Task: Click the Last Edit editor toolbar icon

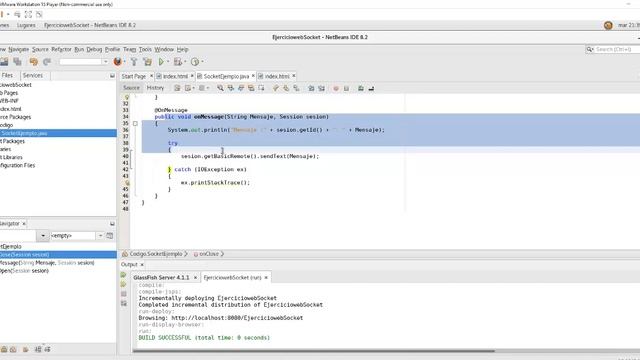Action: 177,88
